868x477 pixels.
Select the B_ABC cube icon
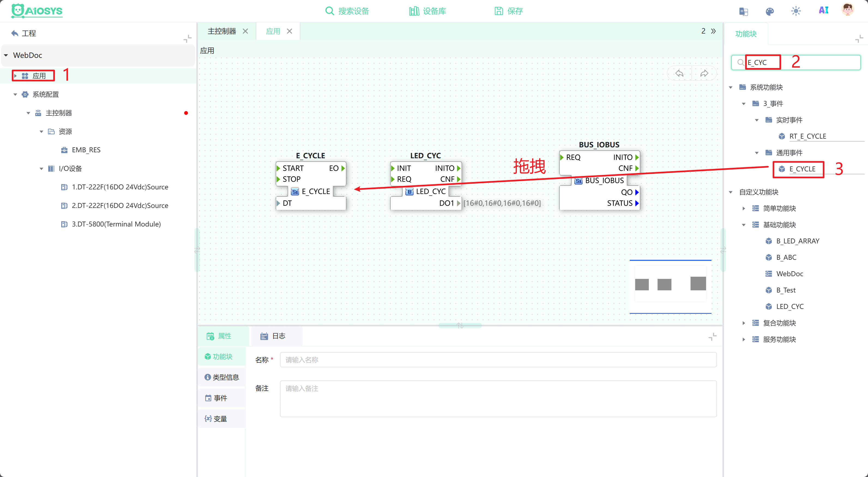pyautogui.click(x=768, y=257)
